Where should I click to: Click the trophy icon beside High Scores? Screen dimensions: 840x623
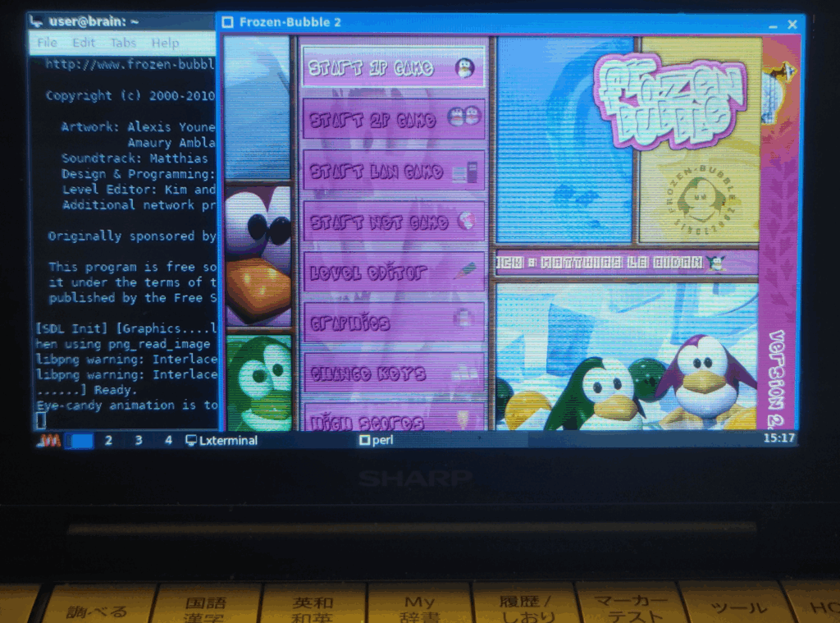point(463,419)
